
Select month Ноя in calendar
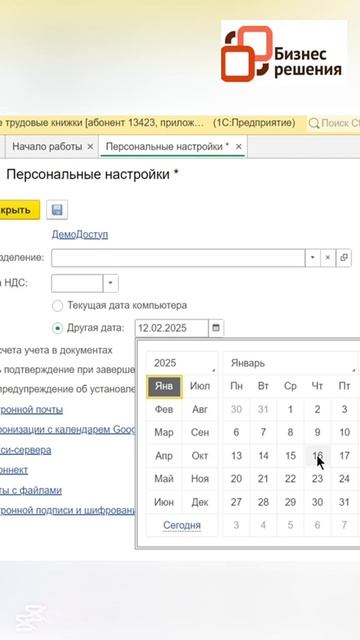pyautogui.click(x=200, y=478)
